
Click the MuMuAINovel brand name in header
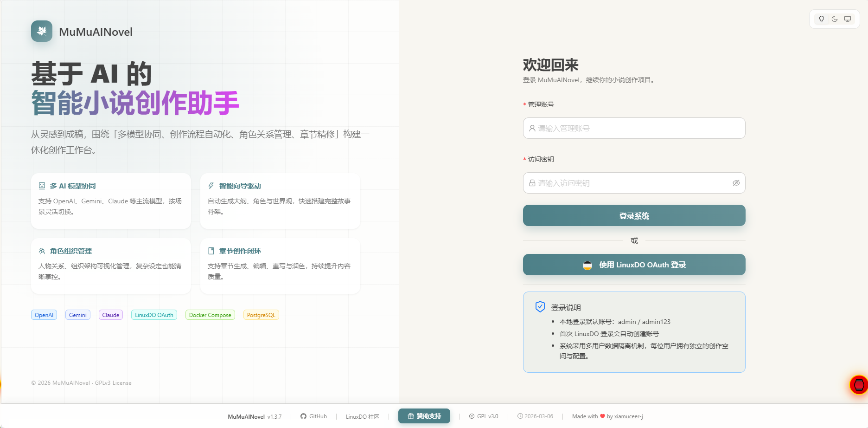click(x=96, y=32)
